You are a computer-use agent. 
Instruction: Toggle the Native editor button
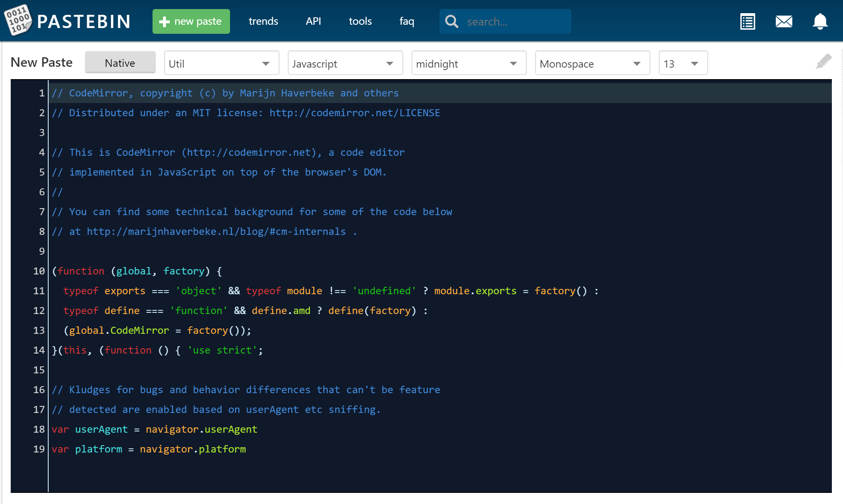tap(120, 63)
